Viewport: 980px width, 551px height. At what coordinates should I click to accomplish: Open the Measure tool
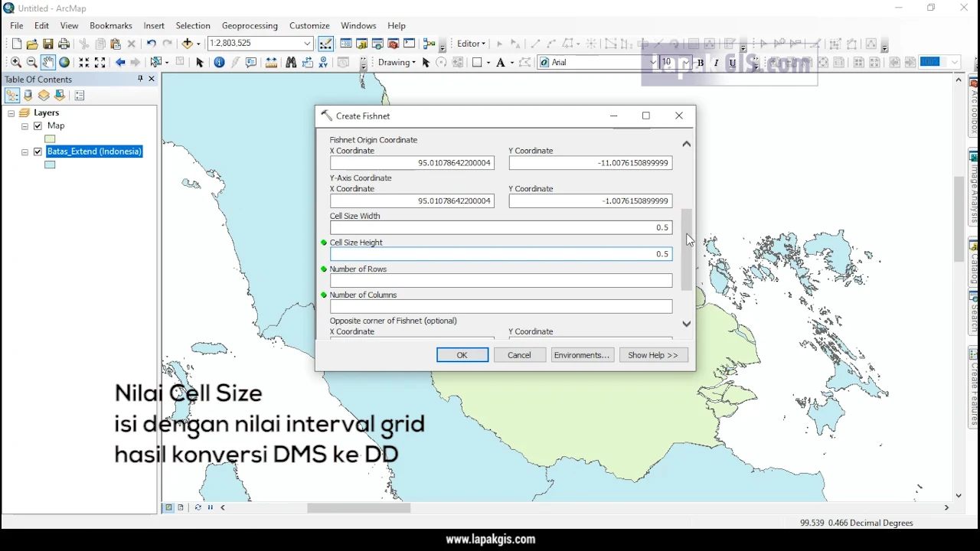(271, 62)
